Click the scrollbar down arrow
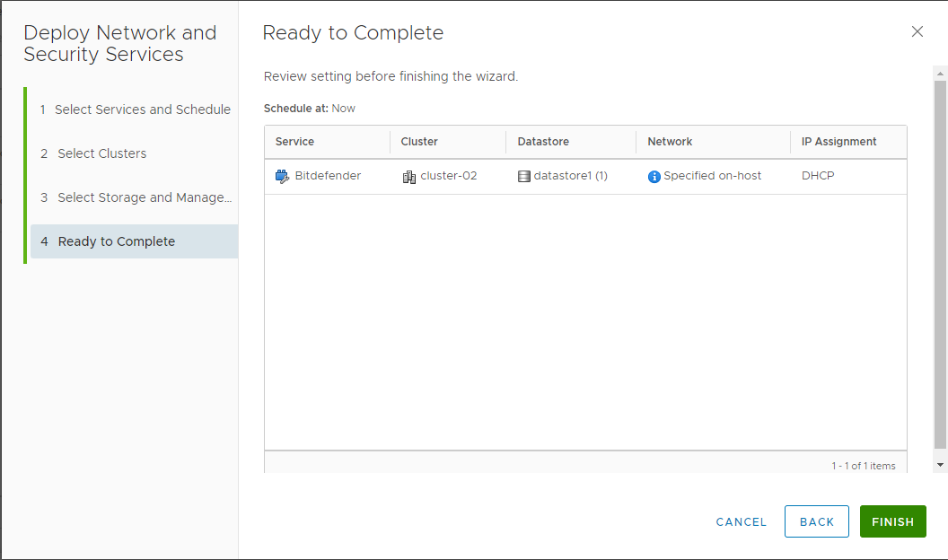This screenshot has height=560, width=948. point(940,465)
